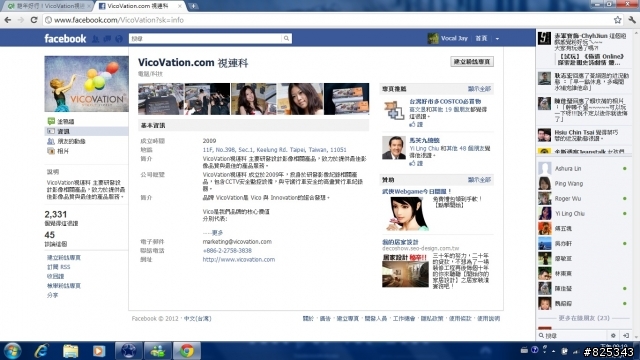640x360 pixels.
Task: Open the messages icon in Facebook header
Action: pyautogui.click(x=107, y=39)
